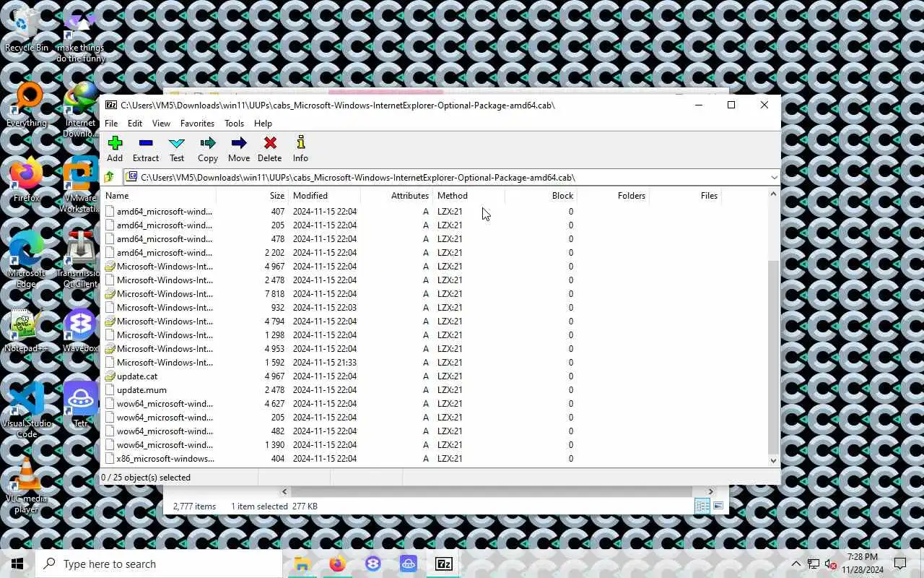Sort by the Modified column header
Viewport: 924px width, 578px height.
tap(324, 196)
